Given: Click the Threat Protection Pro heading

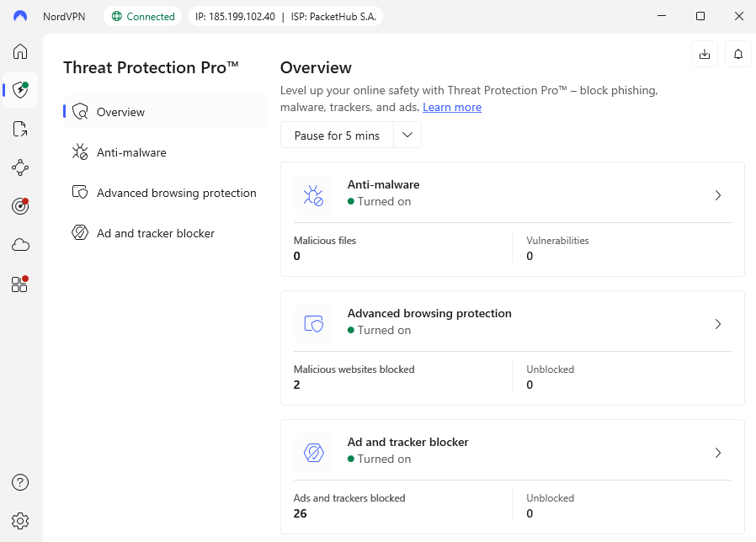Looking at the screenshot, I should (151, 67).
